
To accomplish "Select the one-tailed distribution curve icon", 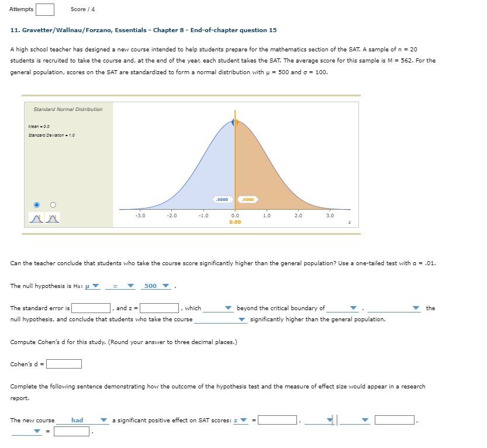I will click(x=36, y=218).
